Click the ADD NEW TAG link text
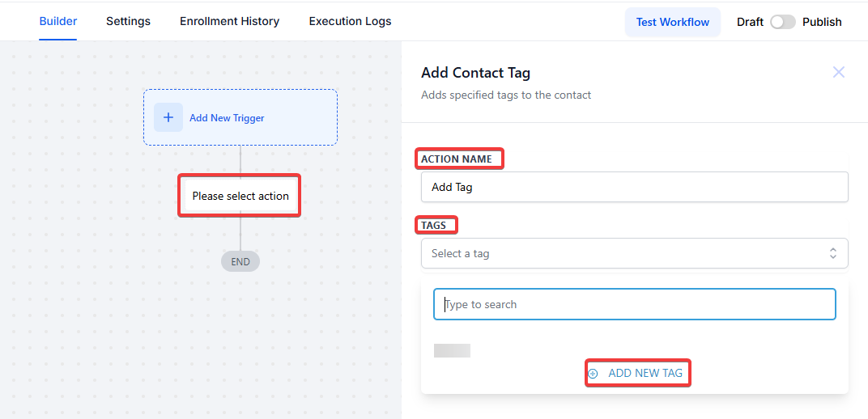 [x=645, y=374]
